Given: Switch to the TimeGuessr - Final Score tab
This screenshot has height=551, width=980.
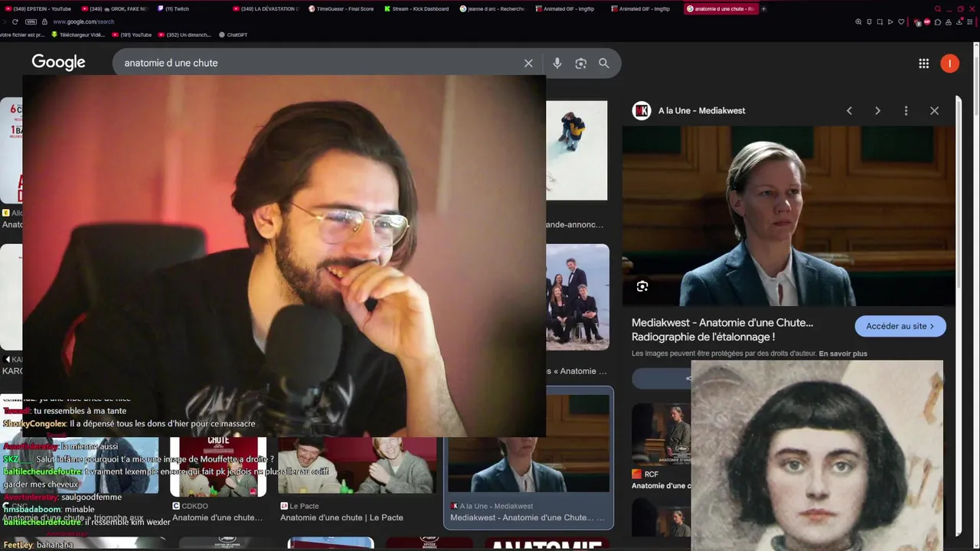Looking at the screenshot, I should click(342, 9).
